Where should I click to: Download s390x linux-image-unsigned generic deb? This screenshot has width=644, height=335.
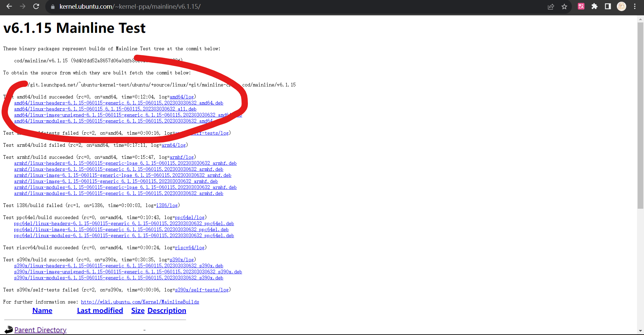click(128, 272)
